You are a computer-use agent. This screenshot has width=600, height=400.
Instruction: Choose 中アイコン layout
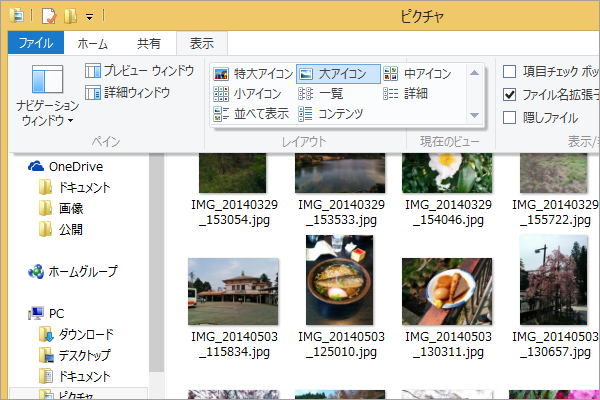point(417,73)
